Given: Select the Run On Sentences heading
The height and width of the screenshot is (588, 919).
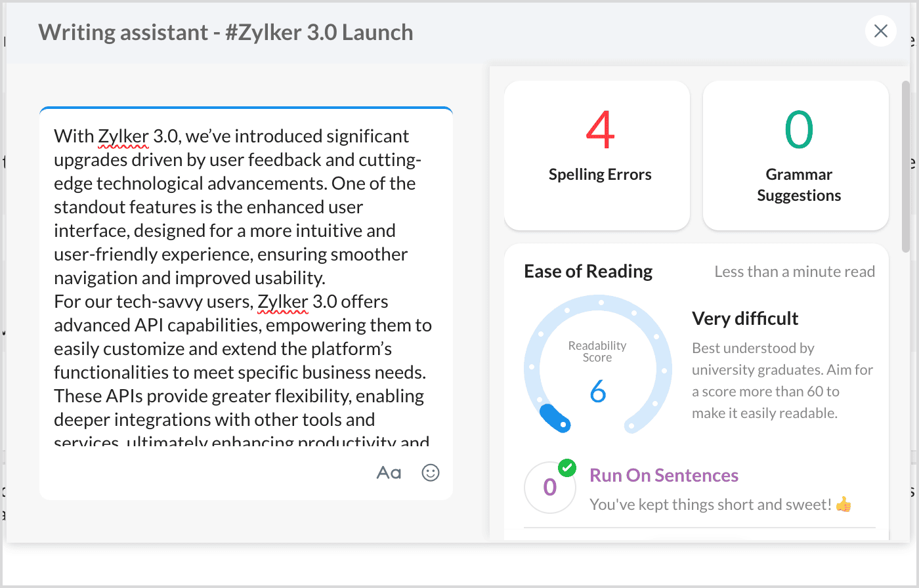Looking at the screenshot, I should tap(664, 475).
